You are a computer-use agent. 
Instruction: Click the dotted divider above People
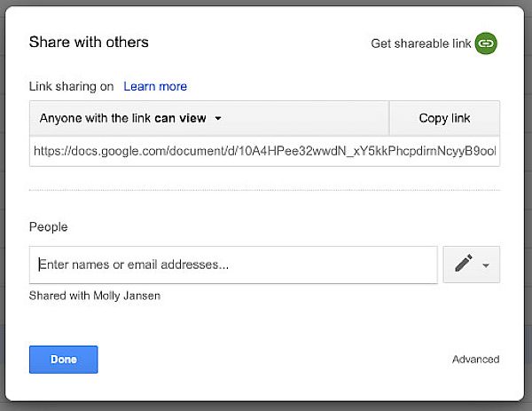264,190
